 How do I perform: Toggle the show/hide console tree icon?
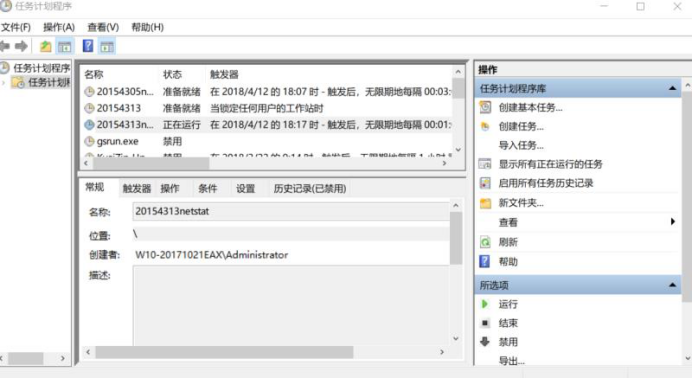coord(65,46)
